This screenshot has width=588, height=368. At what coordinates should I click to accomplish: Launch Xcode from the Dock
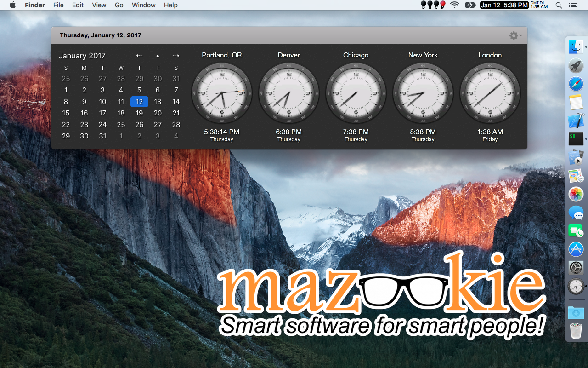576,121
